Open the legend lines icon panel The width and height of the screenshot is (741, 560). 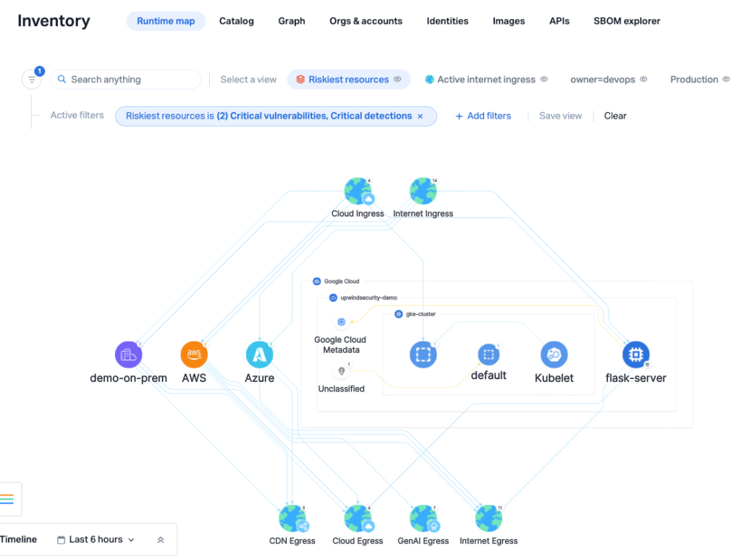point(7,499)
